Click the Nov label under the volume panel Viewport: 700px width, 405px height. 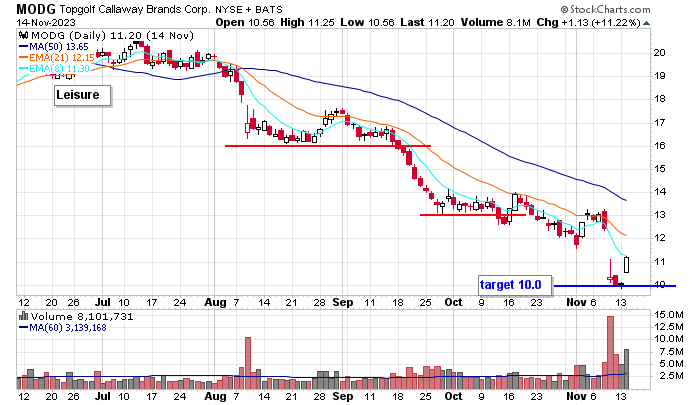pyautogui.click(x=576, y=396)
